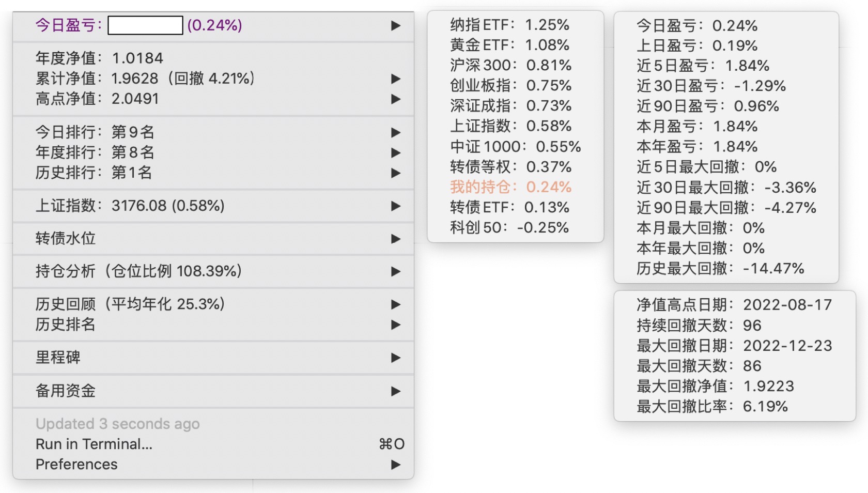The image size is (868, 493).
Task: Select 历史最大回撤 in the profit list
Action: click(720, 268)
